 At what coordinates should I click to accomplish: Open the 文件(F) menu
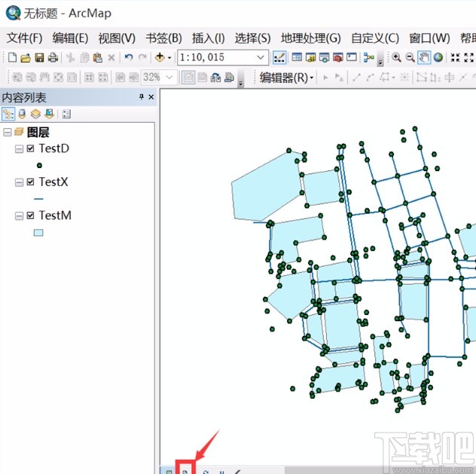click(24, 38)
